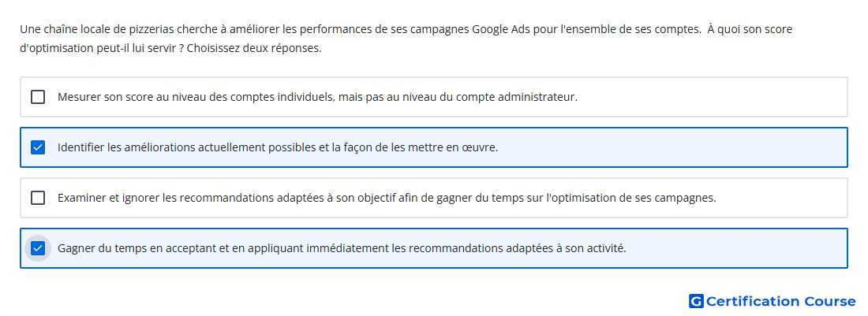868x316 pixels.
Task: Uncheck the "Gagner du temps" checkbox
Action: tap(38, 248)
